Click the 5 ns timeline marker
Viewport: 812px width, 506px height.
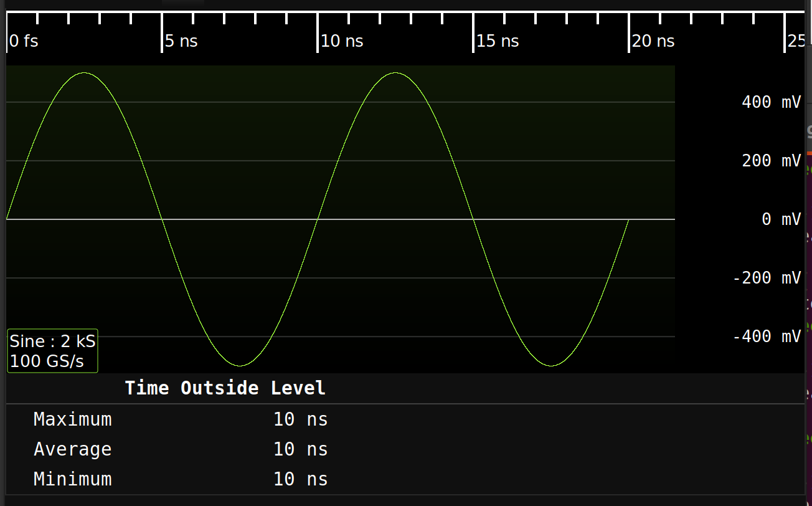[x=181, y=42]
